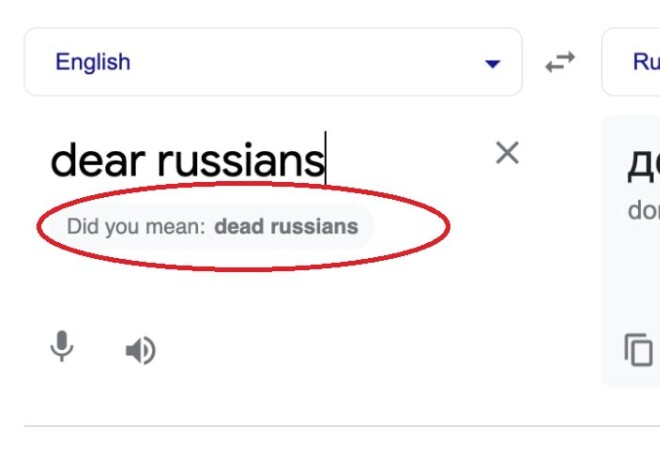Click the 'Did you mean:' suggestion chip
660x471 pixels.
[x=136, y=226]
